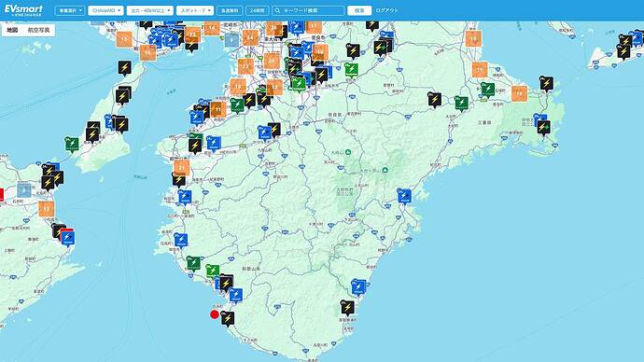644x362 pixels.
Task: Click the 大峰山 mountain POI icon
Action: click(x=348, y=152)
